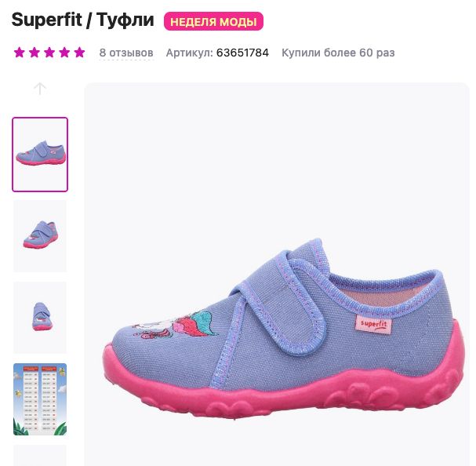Show the third front-view shoe thumbnail

coord(40,318)
